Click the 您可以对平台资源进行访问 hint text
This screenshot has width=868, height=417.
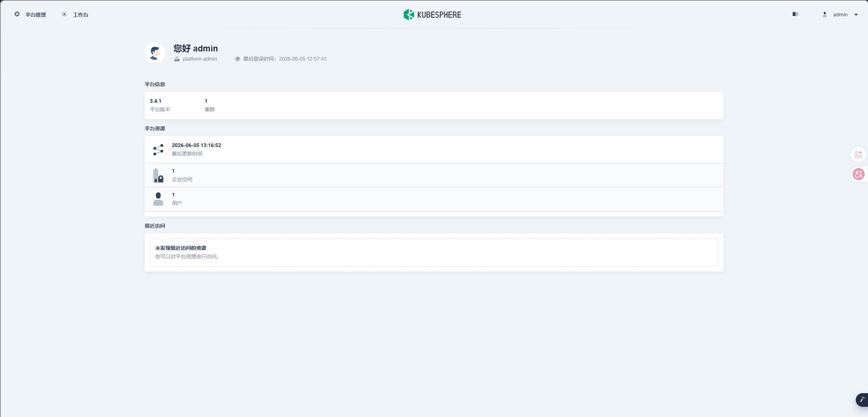click(188, 257)
